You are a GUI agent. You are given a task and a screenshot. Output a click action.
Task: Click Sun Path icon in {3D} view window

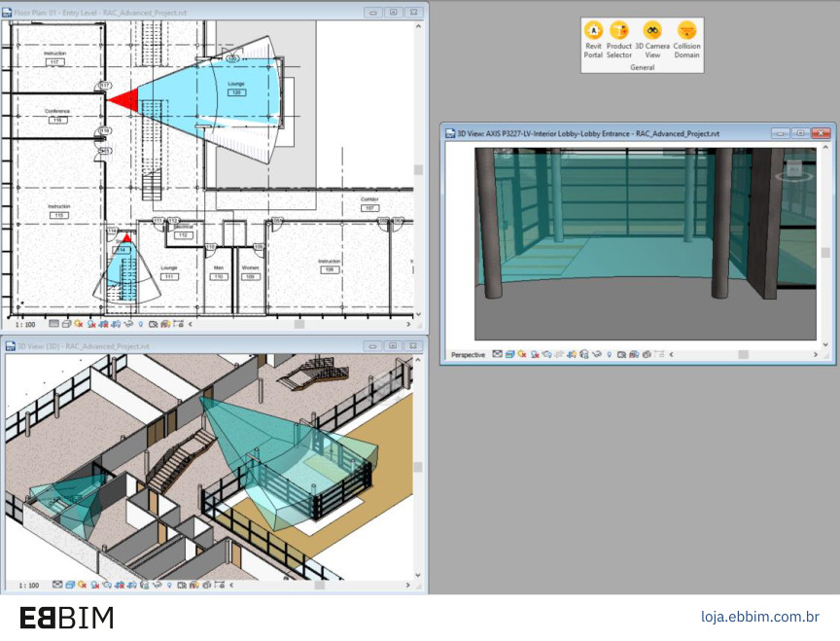82,585
